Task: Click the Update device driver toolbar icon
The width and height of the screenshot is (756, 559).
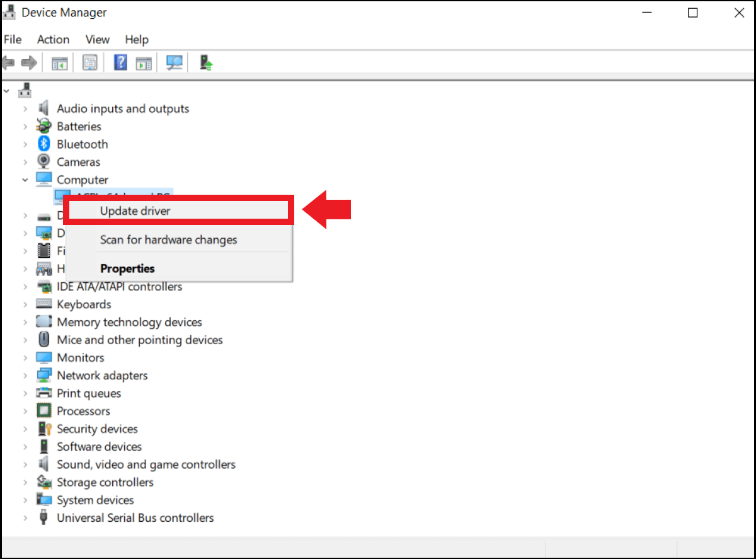Action: click(206, 63)
